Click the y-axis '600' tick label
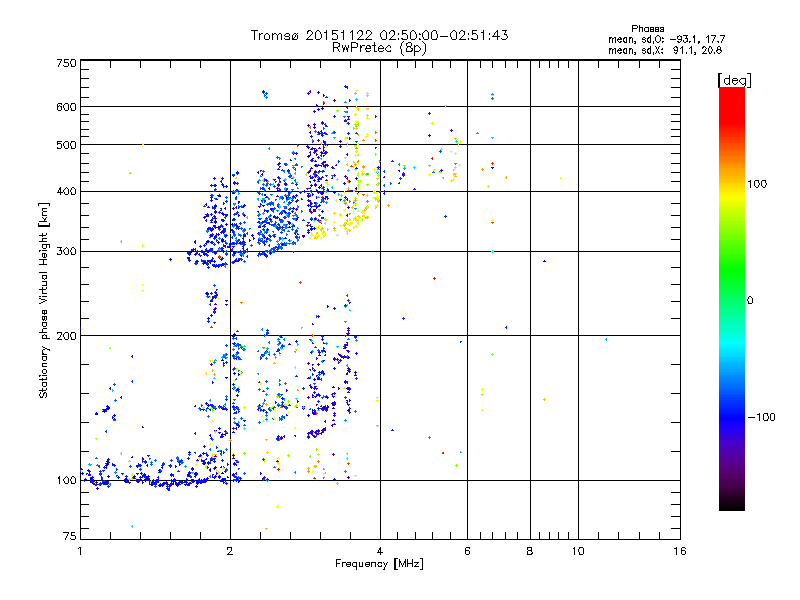The height and width of the screenshot is (600, 800). pyautogui.click(x=66, y=107)
